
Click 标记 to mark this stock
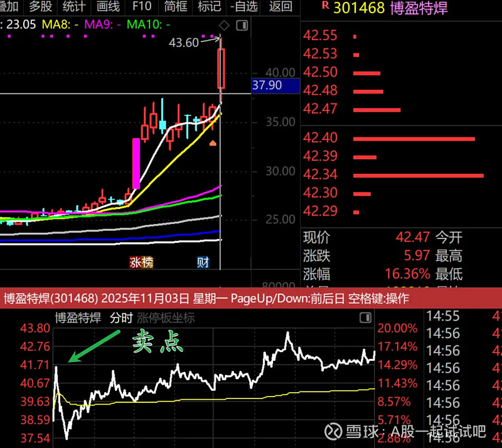tap(208, 8)
